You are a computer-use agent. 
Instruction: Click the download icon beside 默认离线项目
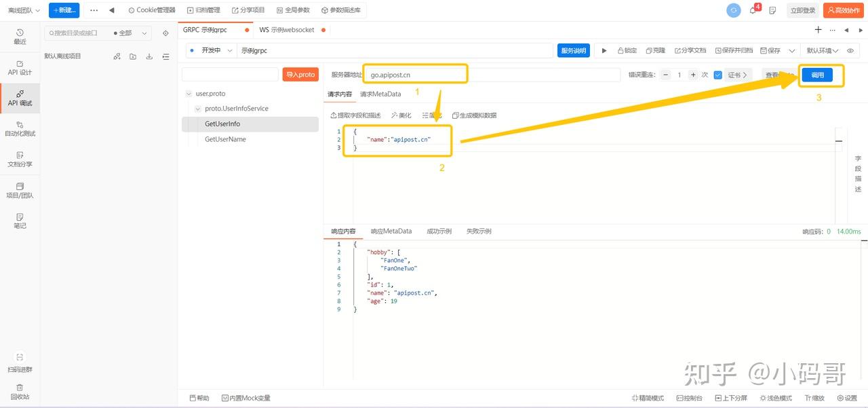click(149, 56)
